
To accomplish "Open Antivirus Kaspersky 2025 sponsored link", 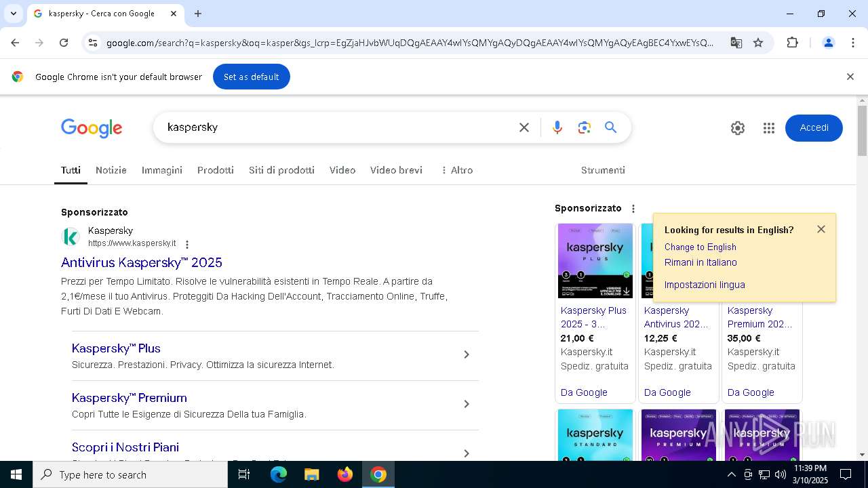I will click(142, 262).
